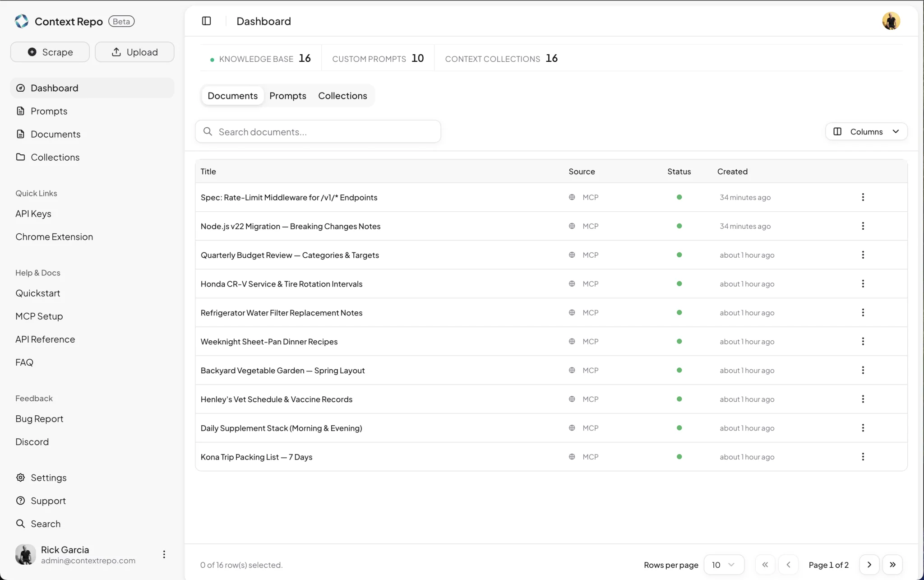This screenshot has width=924, height=580.
Task: Go to the next page of results
Action: pos(869,565)
